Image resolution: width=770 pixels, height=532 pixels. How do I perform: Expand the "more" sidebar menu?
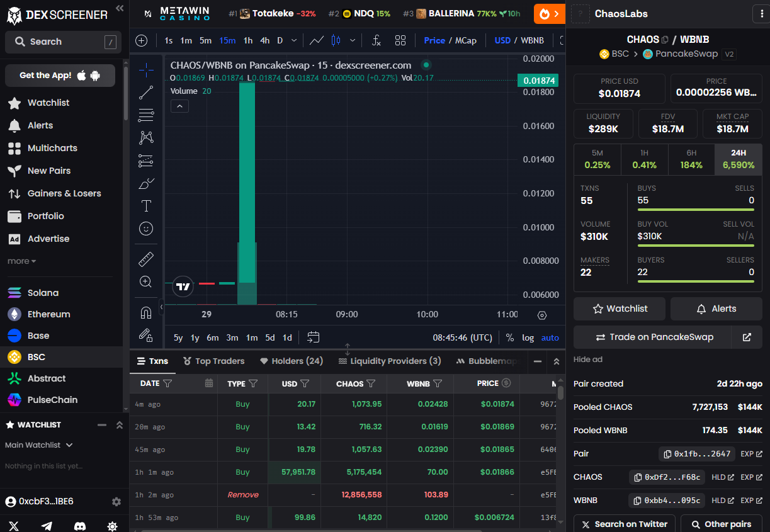pos(22,261)
